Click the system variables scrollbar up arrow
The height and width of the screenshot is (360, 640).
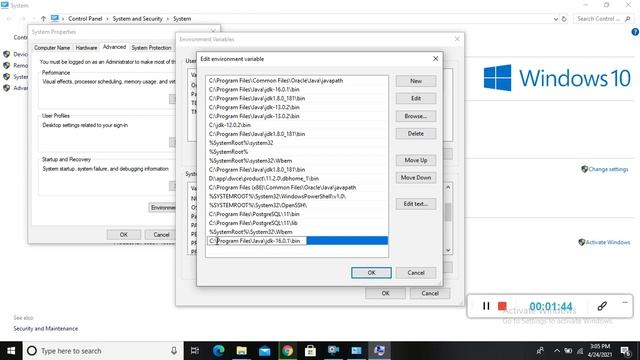[x=448, y=187]
